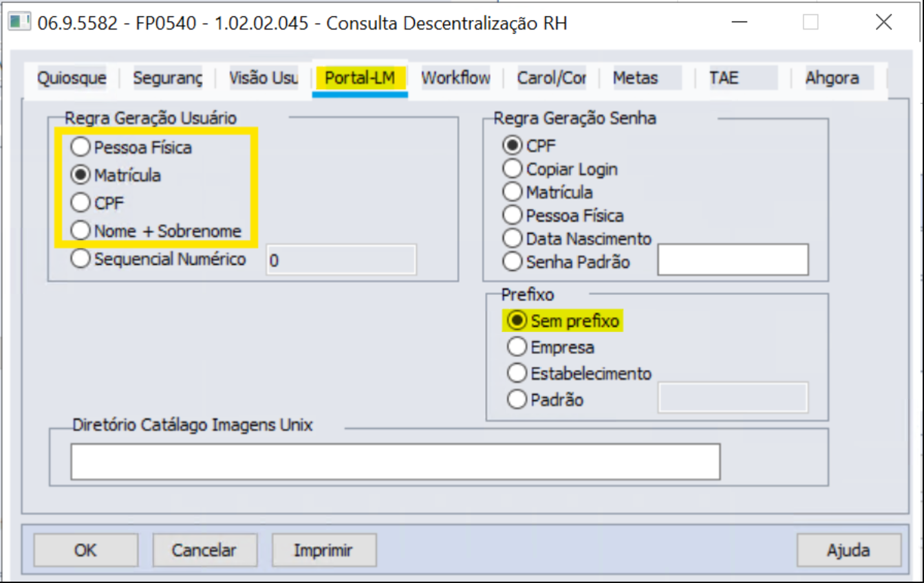Open the Quiosque tab

72,78
